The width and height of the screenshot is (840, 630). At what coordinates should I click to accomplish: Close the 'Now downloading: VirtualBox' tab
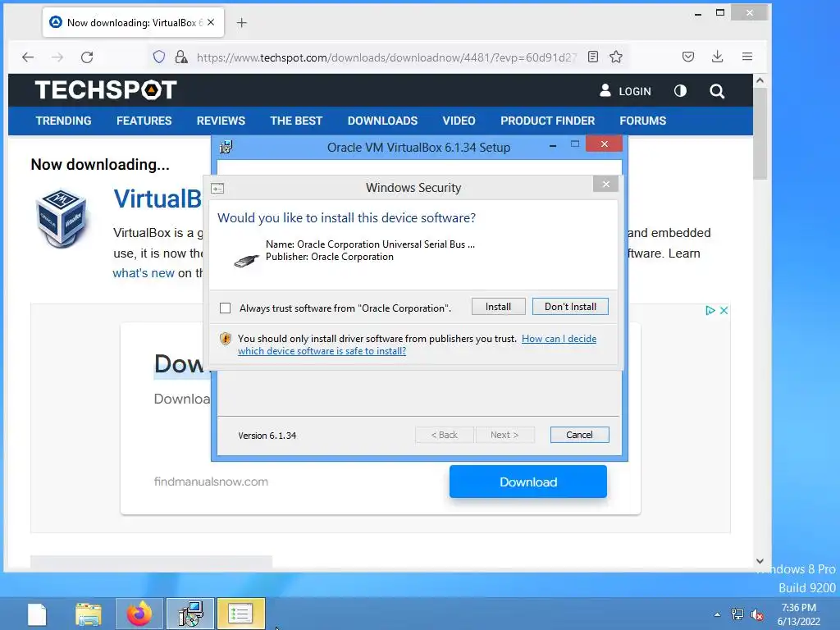pyautogui.click(x=211, y=22)
